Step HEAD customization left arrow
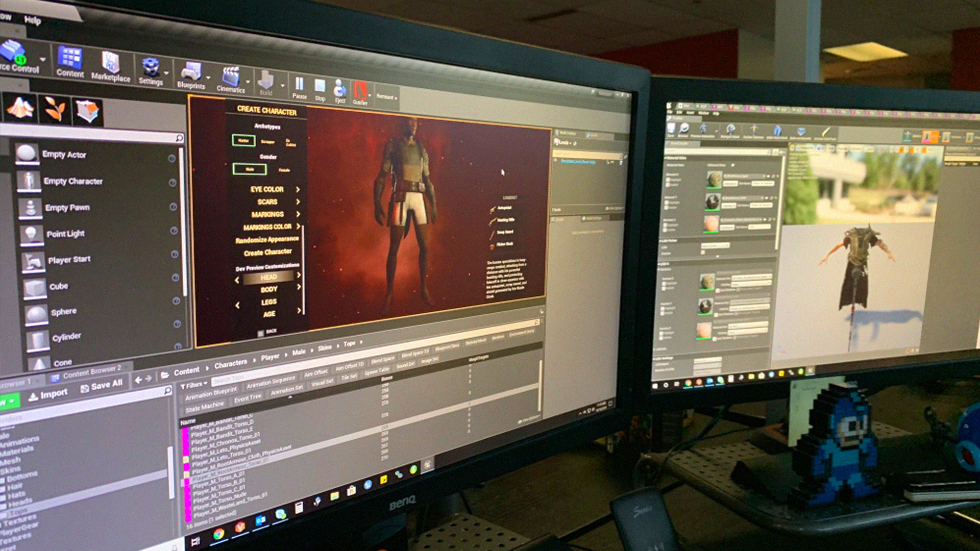The width and height of the screenshot is (980, 551). (237, 280)
